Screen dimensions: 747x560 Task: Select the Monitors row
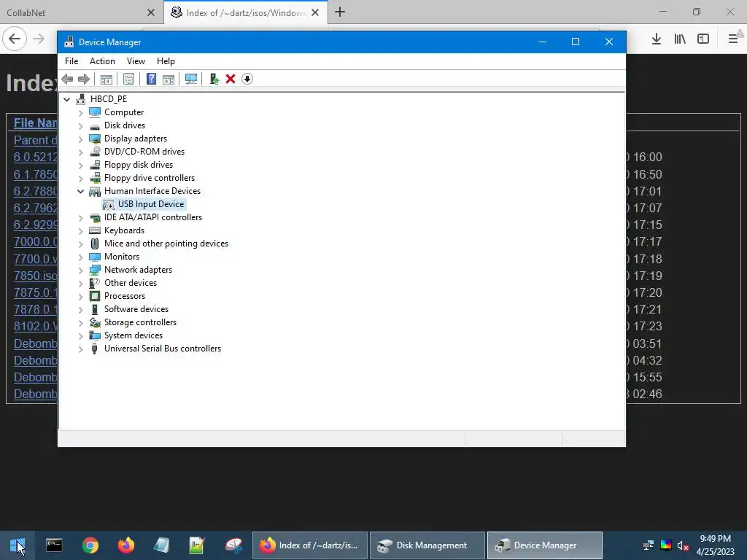[122, 257]
